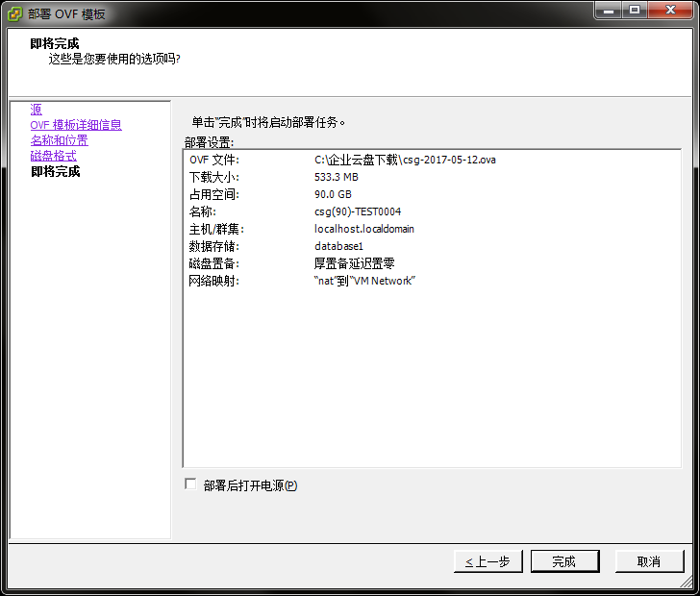
Task: Click network mapping "nat"到"VM Network" value
Action: coord(364,281)
